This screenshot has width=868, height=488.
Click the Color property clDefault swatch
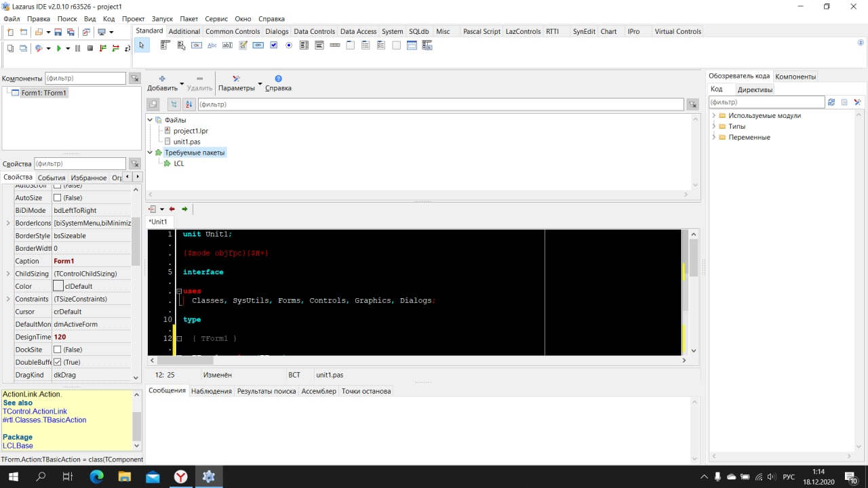click(x=58, y=286)
